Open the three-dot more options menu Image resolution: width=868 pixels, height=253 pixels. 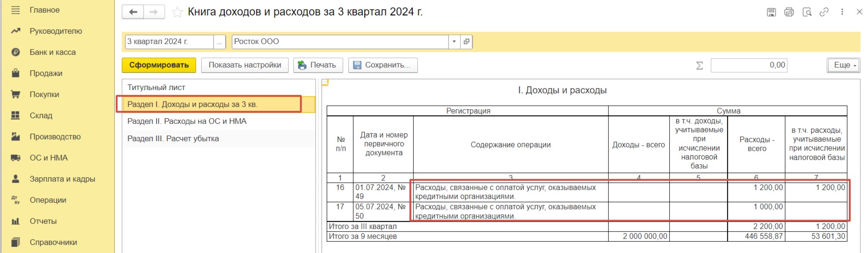(842, 12)
